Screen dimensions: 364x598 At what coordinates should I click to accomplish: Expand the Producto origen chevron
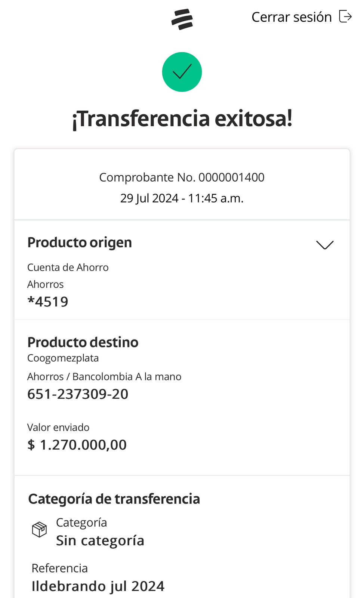coord(325,245)
